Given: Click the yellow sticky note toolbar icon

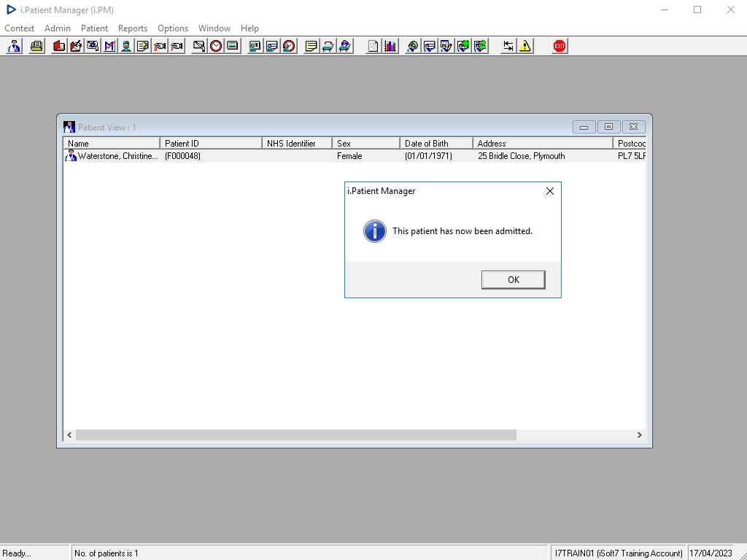Looking at the screenshot, I should click(x=311, y=46).
